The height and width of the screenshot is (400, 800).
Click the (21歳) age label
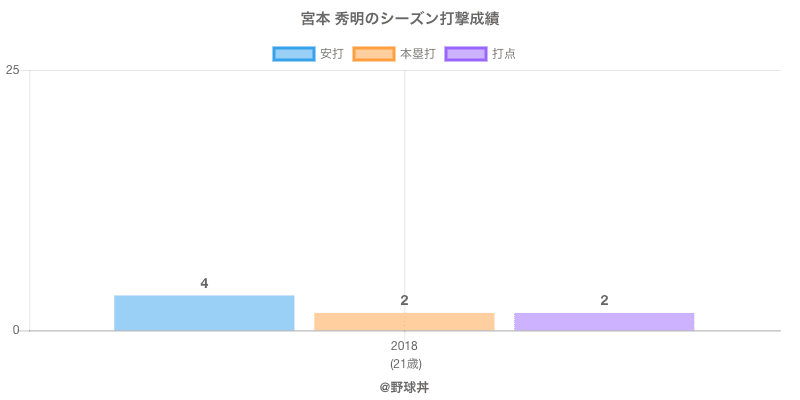[405, 363]
